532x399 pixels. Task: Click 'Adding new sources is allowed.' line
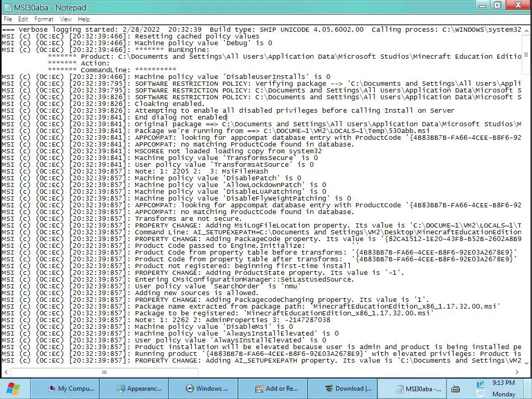pos(130,293)
